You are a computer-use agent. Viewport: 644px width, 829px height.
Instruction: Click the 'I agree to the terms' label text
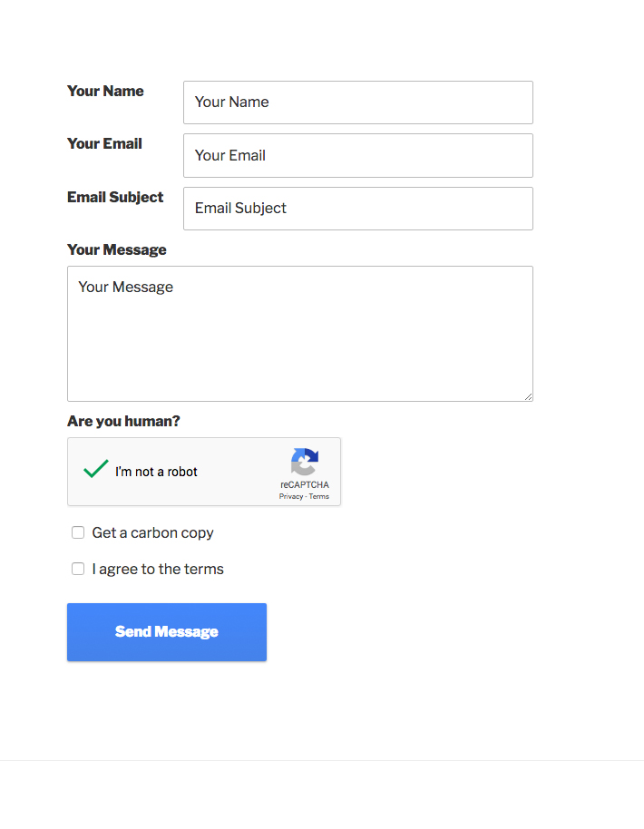(x=158, y=569)
